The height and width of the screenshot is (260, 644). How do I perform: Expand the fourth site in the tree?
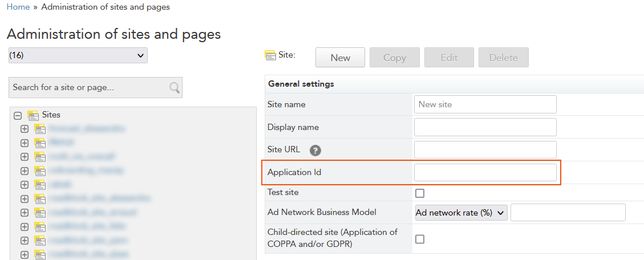(25, 170)
